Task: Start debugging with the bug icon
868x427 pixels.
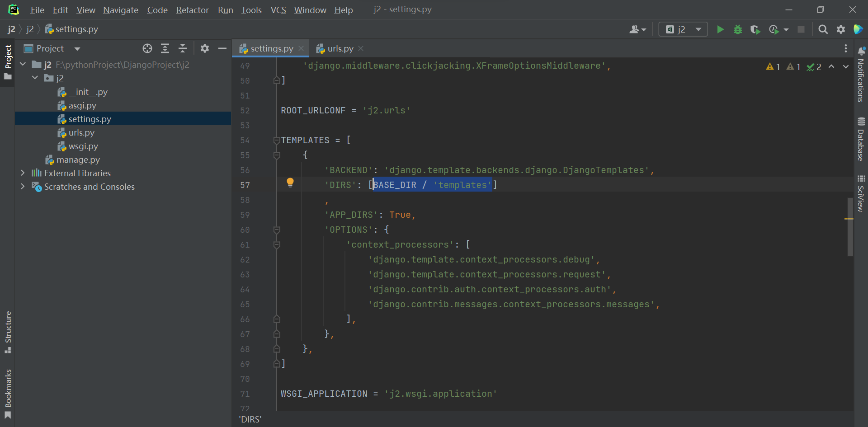Action: pos(738,30)
